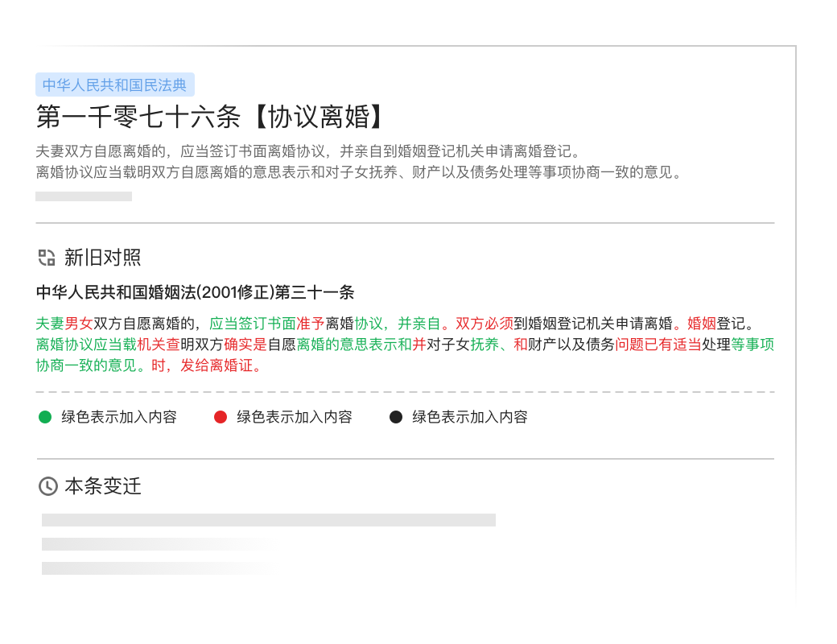Click the longest gray placeholder bar under 本条变迁
Screen dimensions: 837x644
269,520
